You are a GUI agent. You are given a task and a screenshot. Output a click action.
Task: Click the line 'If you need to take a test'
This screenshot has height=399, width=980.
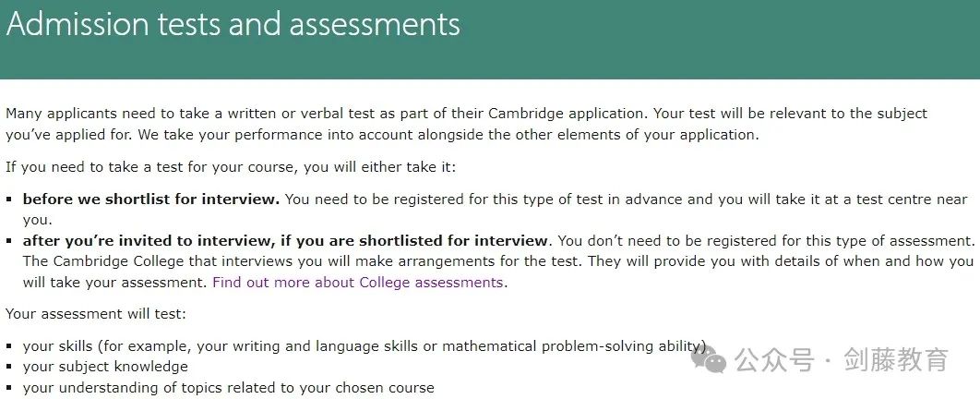pos(232,167)
